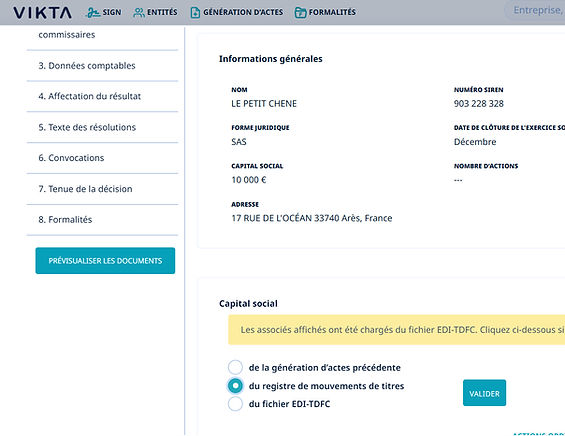The image size is (565, 436).
Task: Click the VALIDER button
Action: click(484, 393)
